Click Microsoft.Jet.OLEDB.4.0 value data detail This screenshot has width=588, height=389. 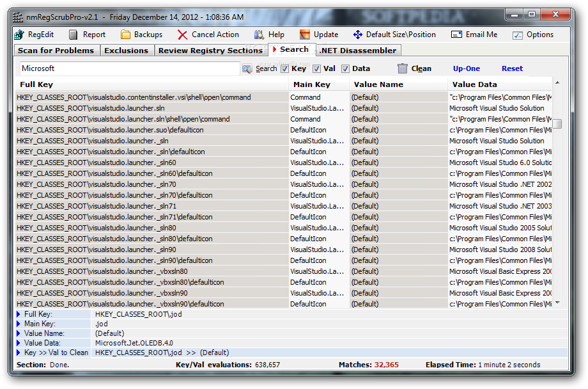[x=134, y=343]
